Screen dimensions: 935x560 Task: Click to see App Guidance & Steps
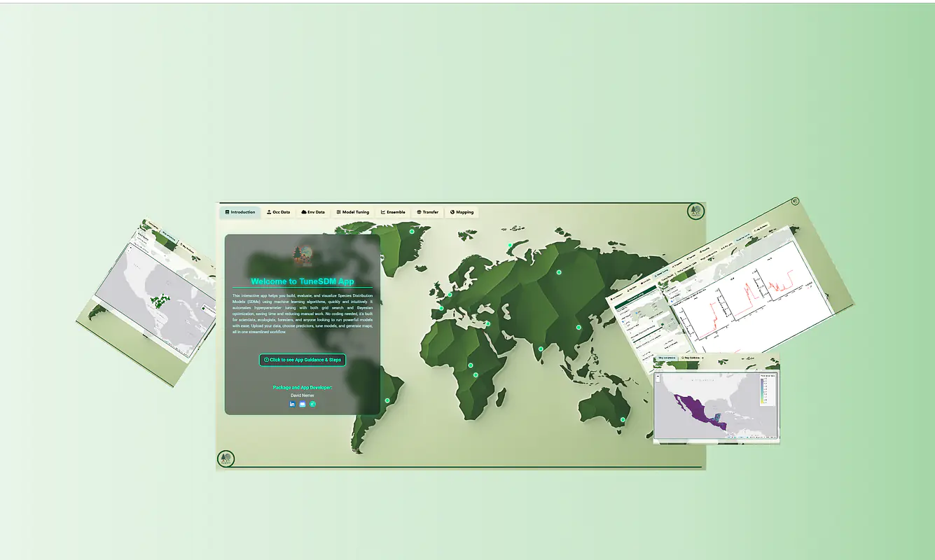point(303,360)
